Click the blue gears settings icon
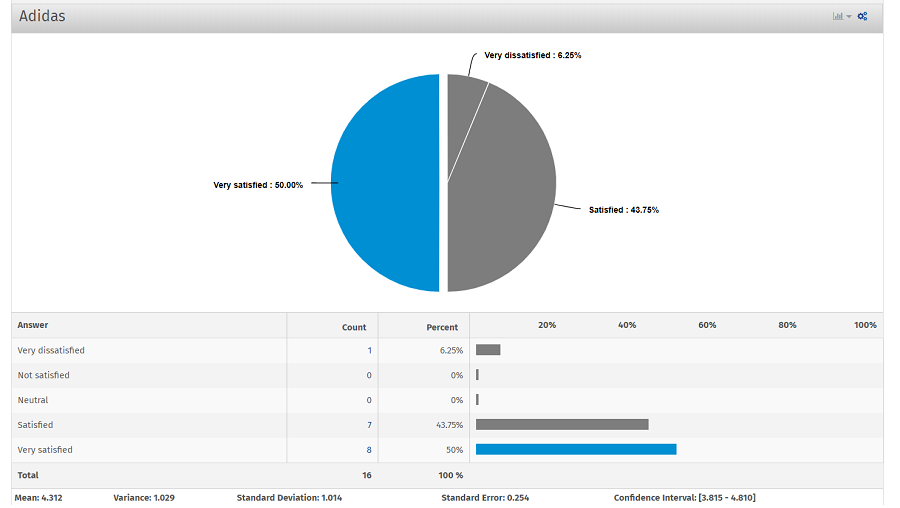This screenshot has width=900, height=508. coord(862,16)
